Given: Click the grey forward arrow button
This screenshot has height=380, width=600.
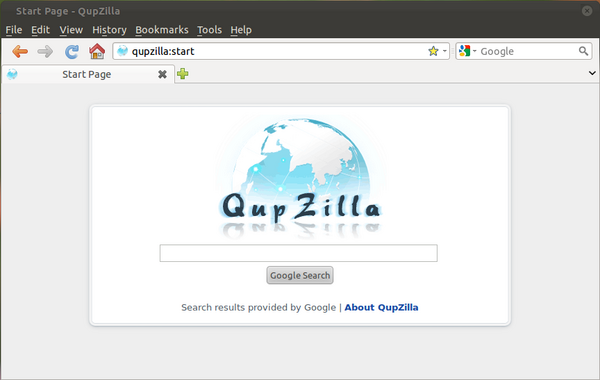Looking at the screenshot, I should [45, 51].
